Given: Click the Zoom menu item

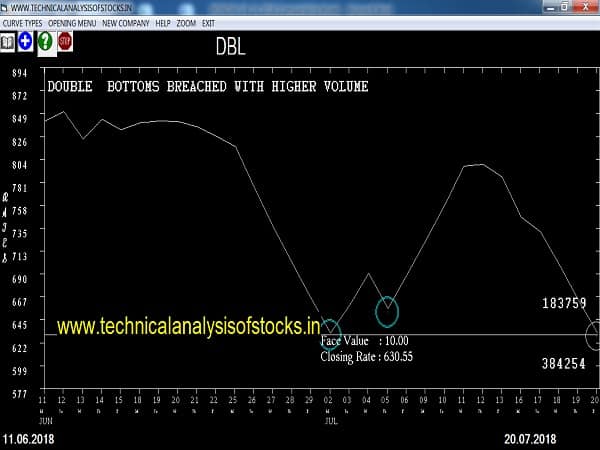Looking at the screenshot, I should coord(187,22).
